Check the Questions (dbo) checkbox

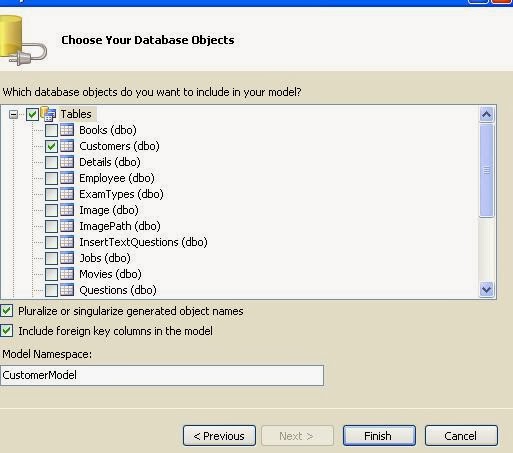(51, 290)
